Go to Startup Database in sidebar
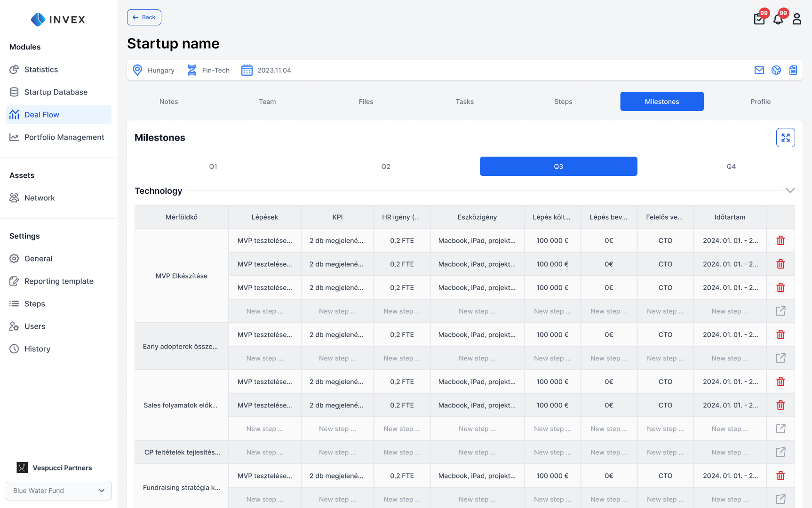Image resolution: width=812 pixels, height=508 pixels. 56,92
